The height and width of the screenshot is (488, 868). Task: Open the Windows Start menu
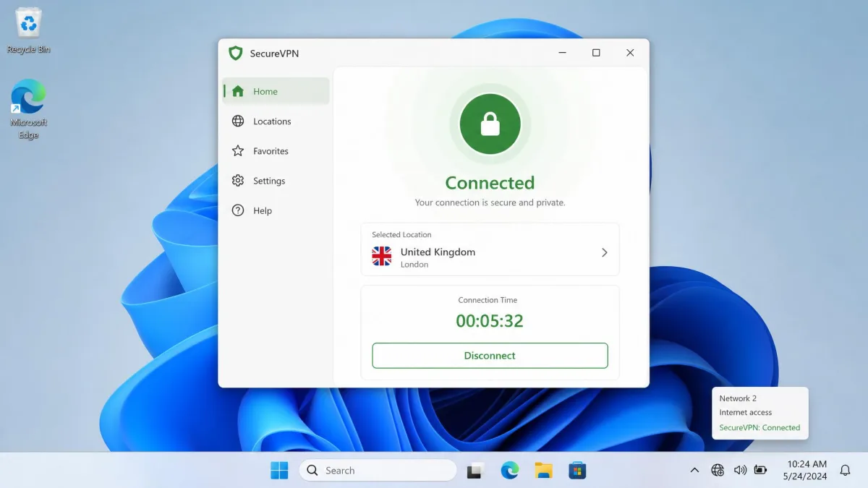[279, 471]
